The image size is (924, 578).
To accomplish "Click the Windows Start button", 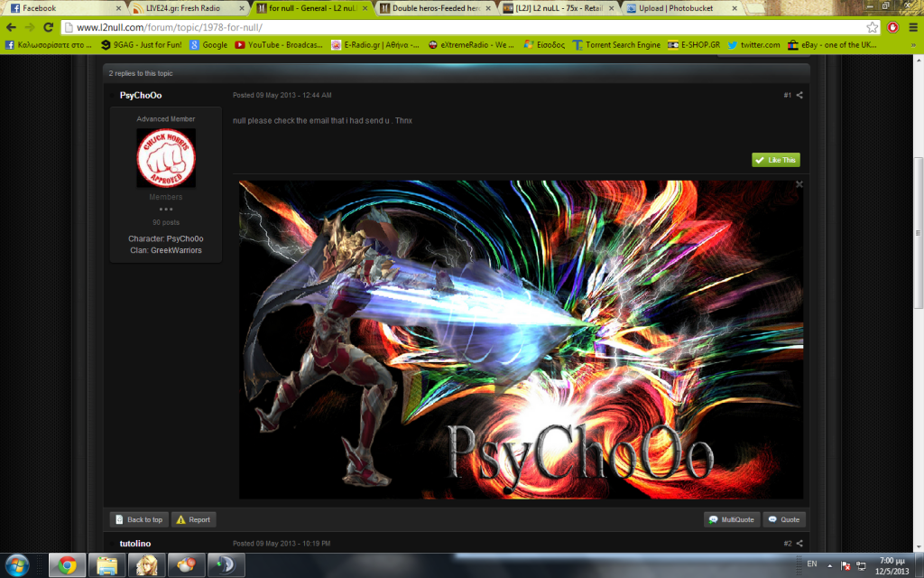I will [x=16, y=565].
